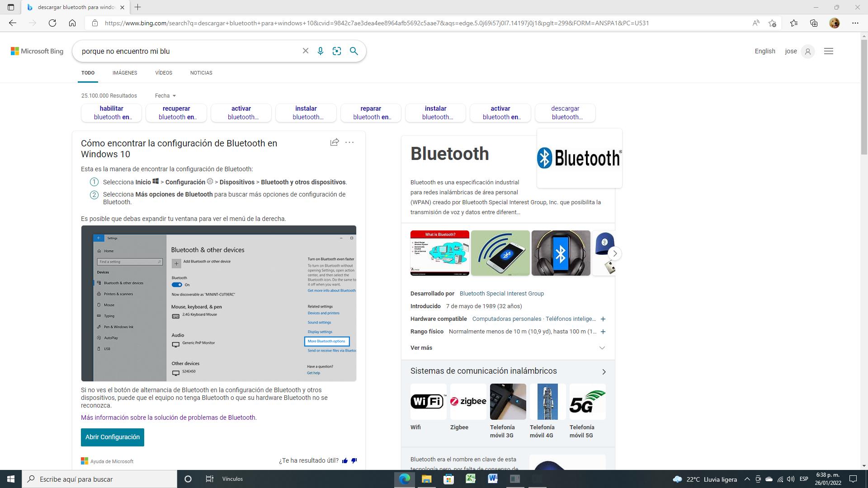Image resolution: width=868 pixels, height=488 pixels.
Task: Click thumbs up feedback icon
Action: pos(345,461)
